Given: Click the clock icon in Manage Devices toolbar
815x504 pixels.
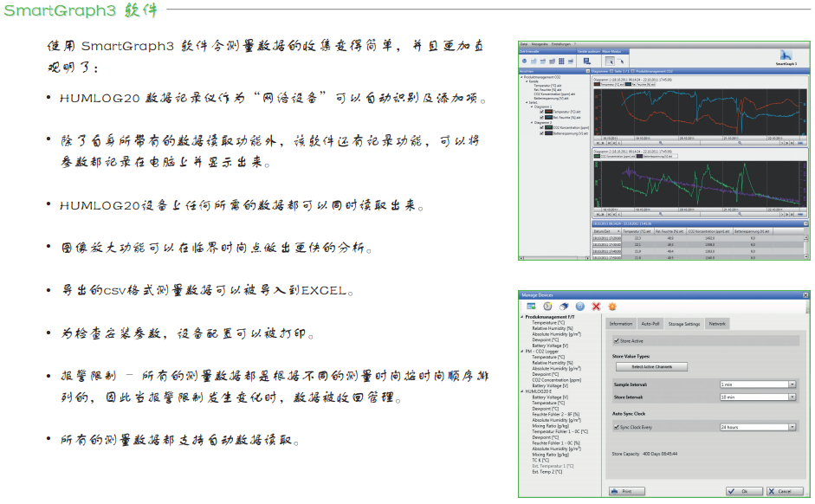Looking at the screenshot, I should point(547,307).
